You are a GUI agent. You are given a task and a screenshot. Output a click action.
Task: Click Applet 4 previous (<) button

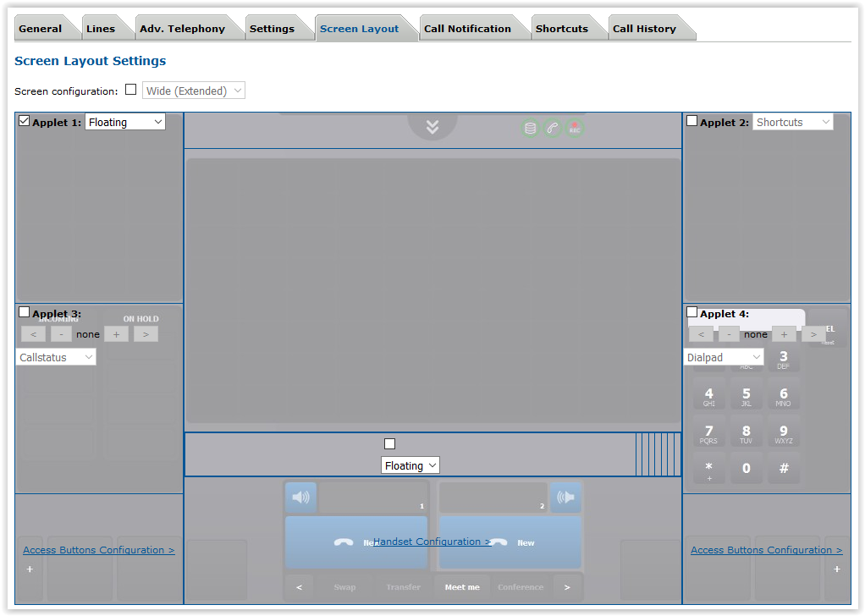[701, 334]
